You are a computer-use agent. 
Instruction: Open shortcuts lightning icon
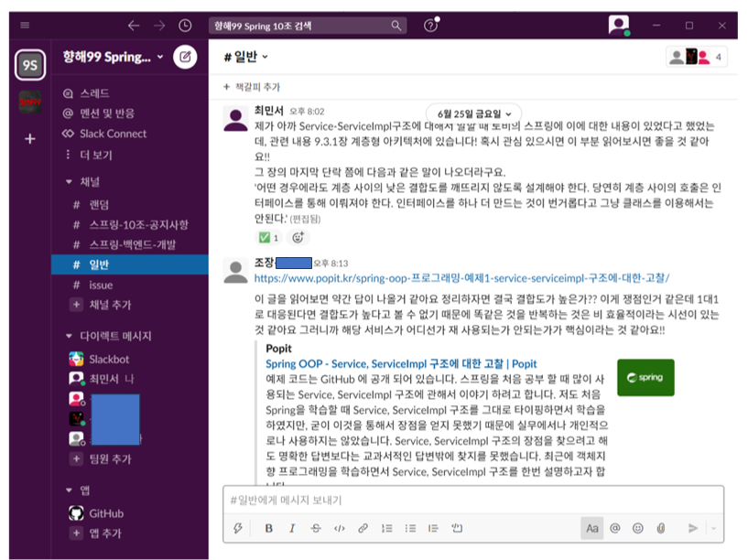(x=237, y=528)
